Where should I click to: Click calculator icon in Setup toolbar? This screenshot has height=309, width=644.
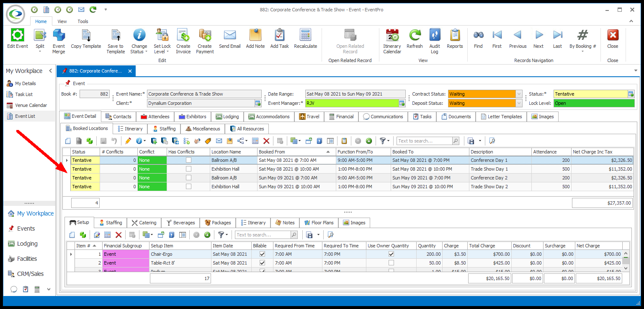tap(107, 235)
